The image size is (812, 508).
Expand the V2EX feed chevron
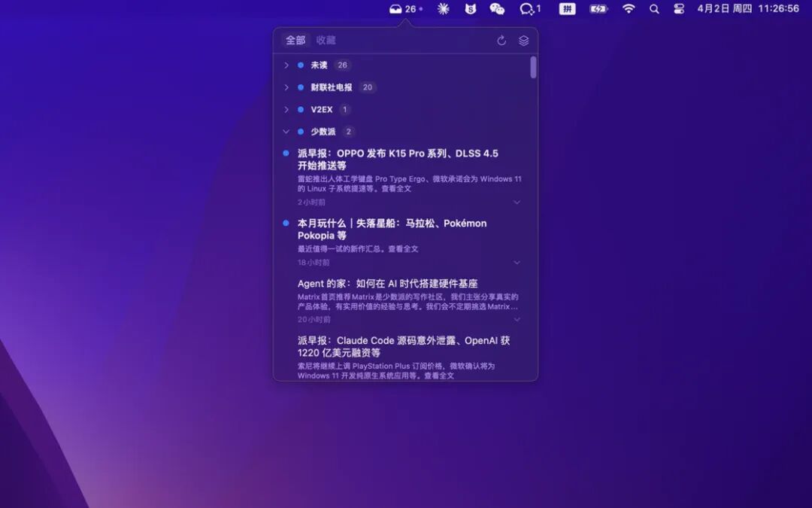[286, 109]
